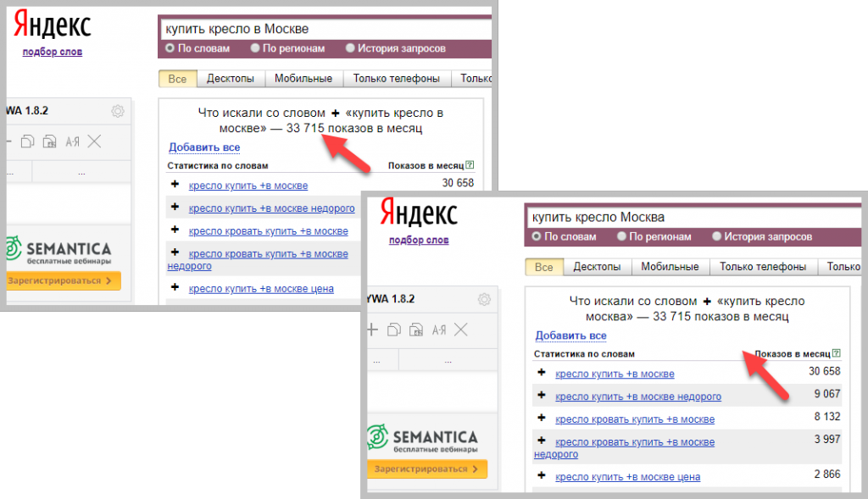Select 'По регионам' radio in 'купить кресло в Москве' window
Screen dimensions: 868x499
click(254, 48)
